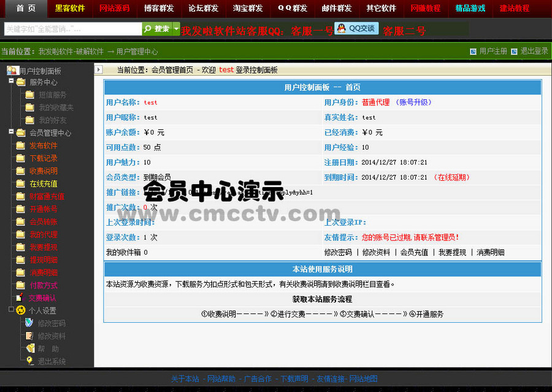Click 消费明细 link in control panel table
The image size is (552, 392).
[x=491, y=252]
